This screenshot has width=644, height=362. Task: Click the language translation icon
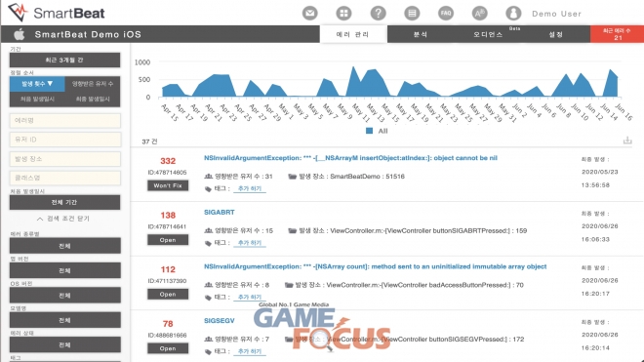click(479, 13)
